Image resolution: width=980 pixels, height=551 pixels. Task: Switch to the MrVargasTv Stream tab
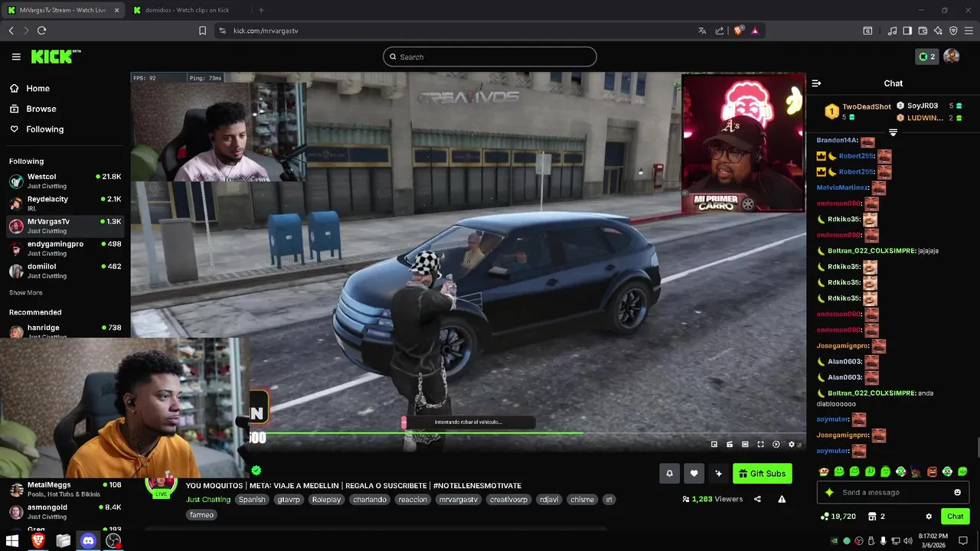(x=64, y=10)
